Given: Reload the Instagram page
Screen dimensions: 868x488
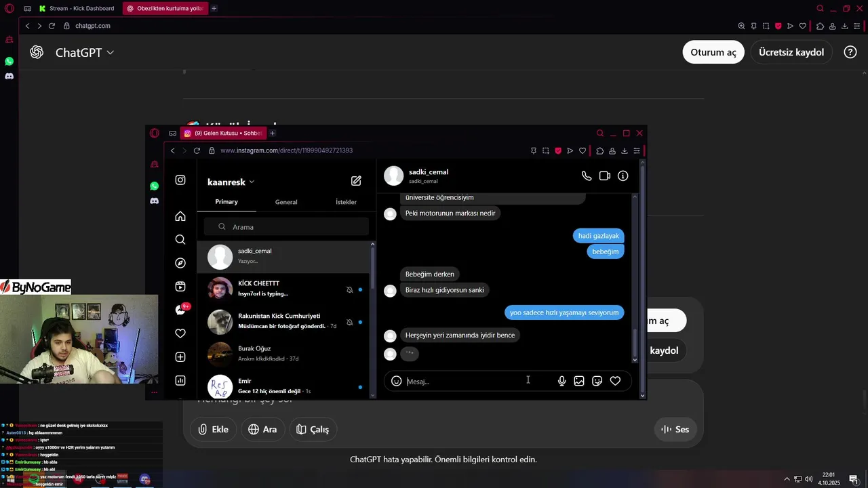Looking at the screenshot, I should pos(197,150).
